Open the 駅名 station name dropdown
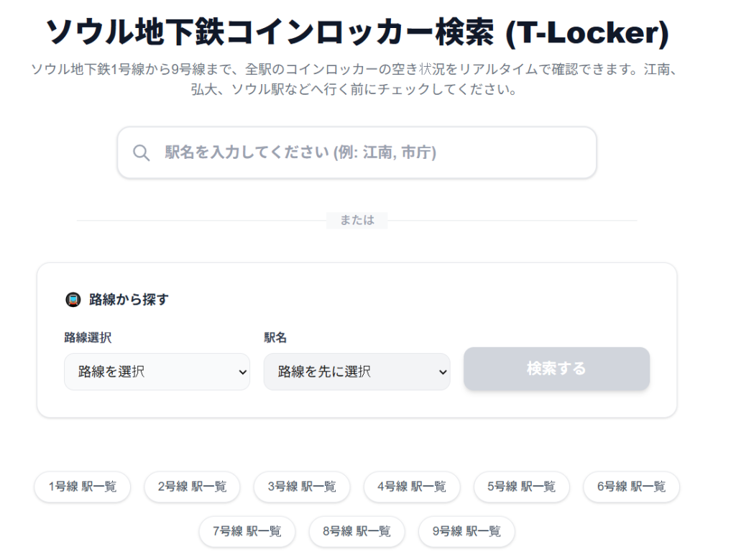The height and width of the screenshot is (560, 736). tap(356, 372)
